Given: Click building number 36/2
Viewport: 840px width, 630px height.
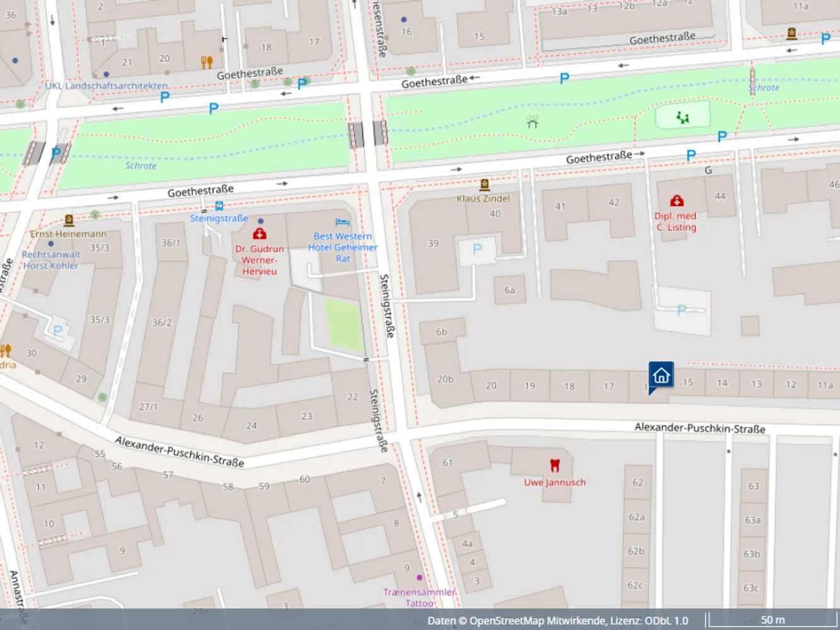Looking at the screenshot, I should coord(161,323).
